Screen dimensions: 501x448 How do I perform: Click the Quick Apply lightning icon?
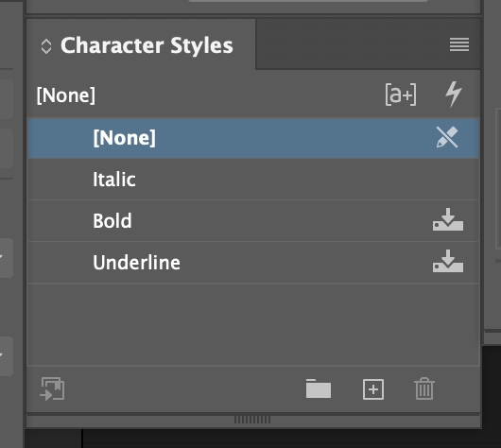point(454,94)
